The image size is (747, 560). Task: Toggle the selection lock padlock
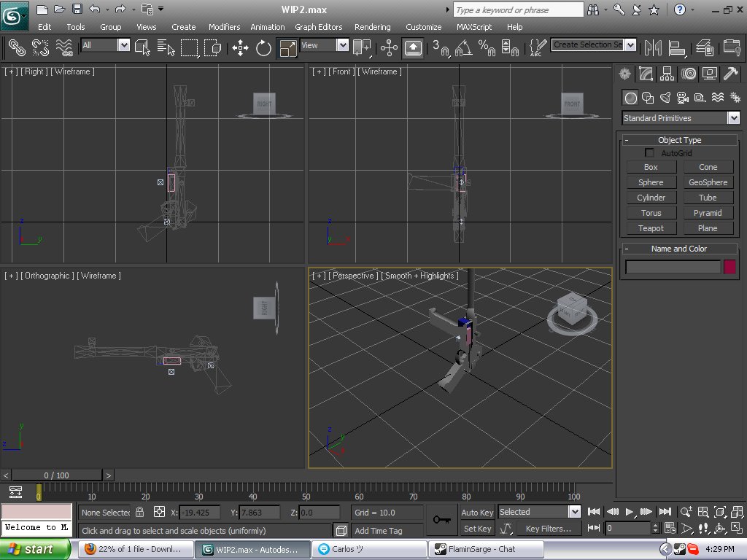coord(139,513)
